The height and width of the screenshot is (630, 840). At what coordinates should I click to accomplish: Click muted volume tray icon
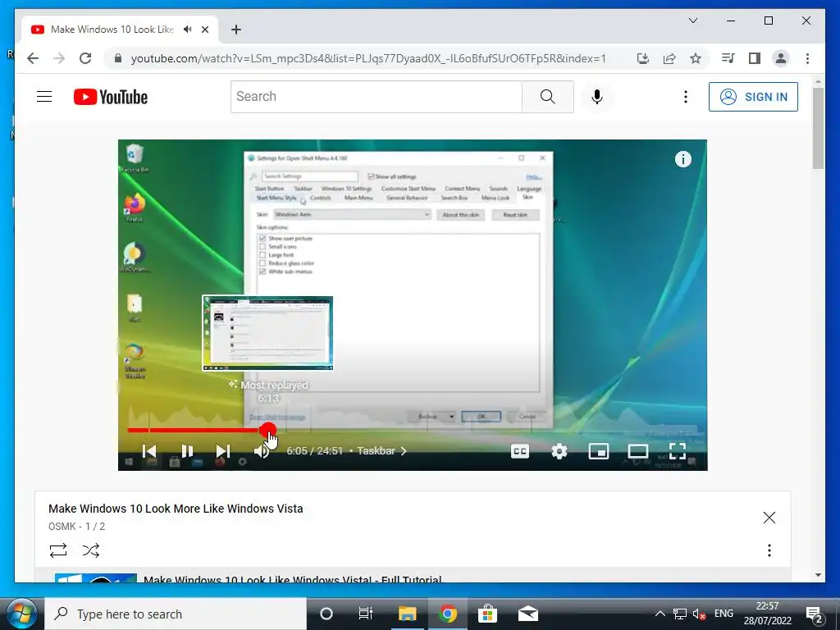coord(699,614)
